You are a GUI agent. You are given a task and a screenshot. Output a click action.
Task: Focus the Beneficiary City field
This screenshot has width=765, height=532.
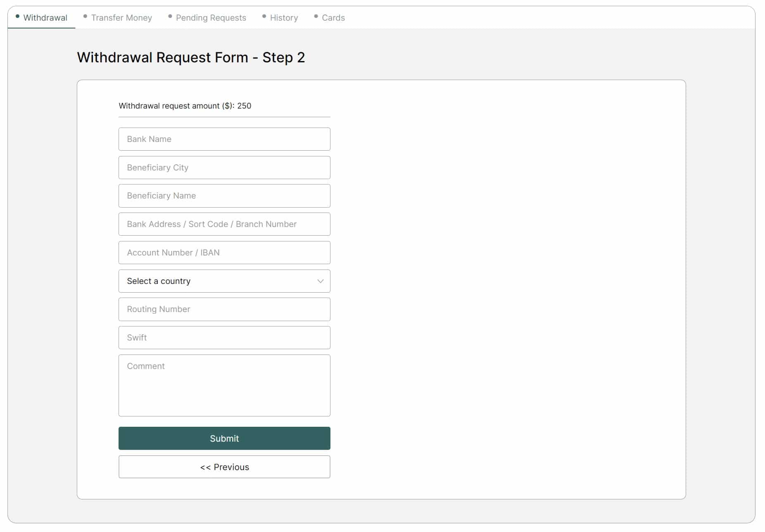[224, 168]
